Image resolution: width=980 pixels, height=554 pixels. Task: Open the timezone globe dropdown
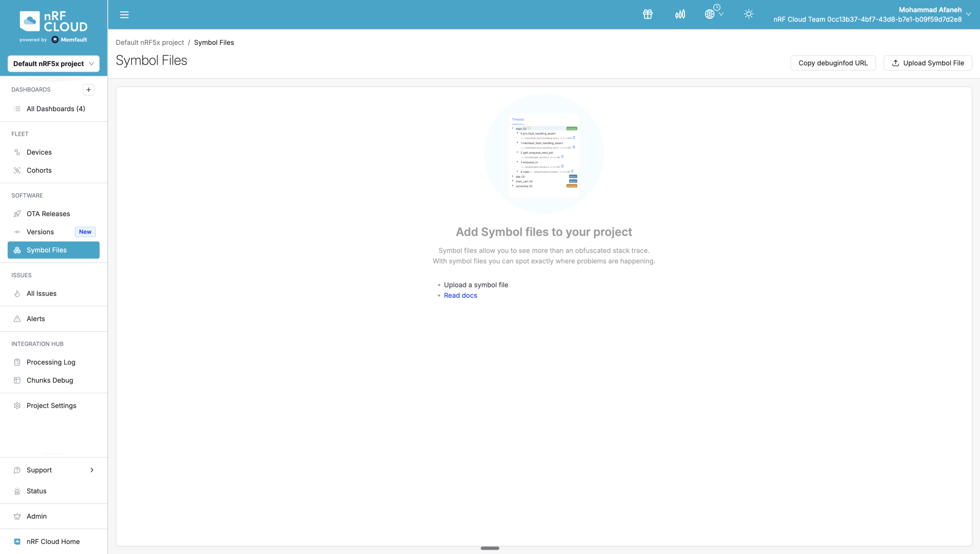(714, 14)
